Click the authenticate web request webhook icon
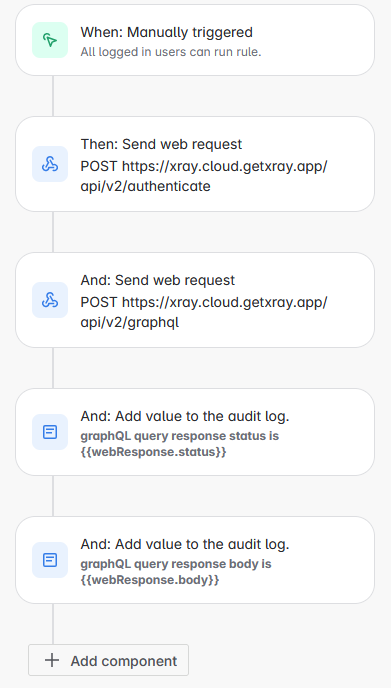Screen dimensions: 391x688 tap(50, 164)
